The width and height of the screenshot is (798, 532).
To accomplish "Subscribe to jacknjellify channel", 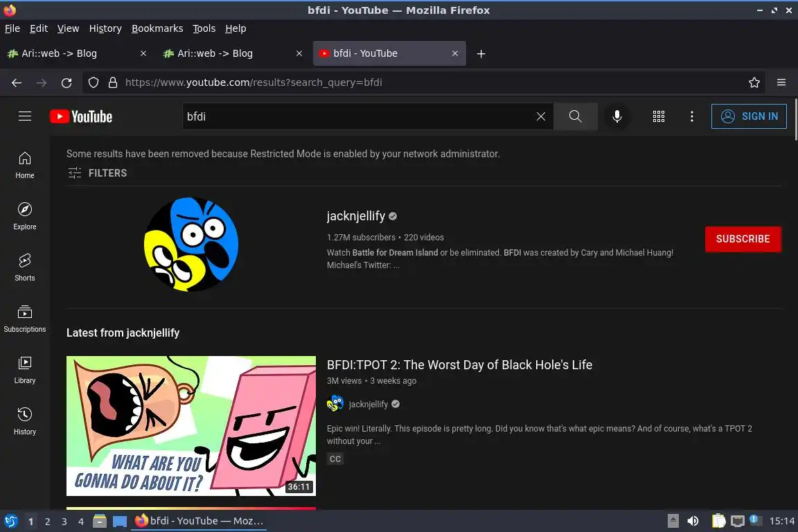I will tap(743, 239).
